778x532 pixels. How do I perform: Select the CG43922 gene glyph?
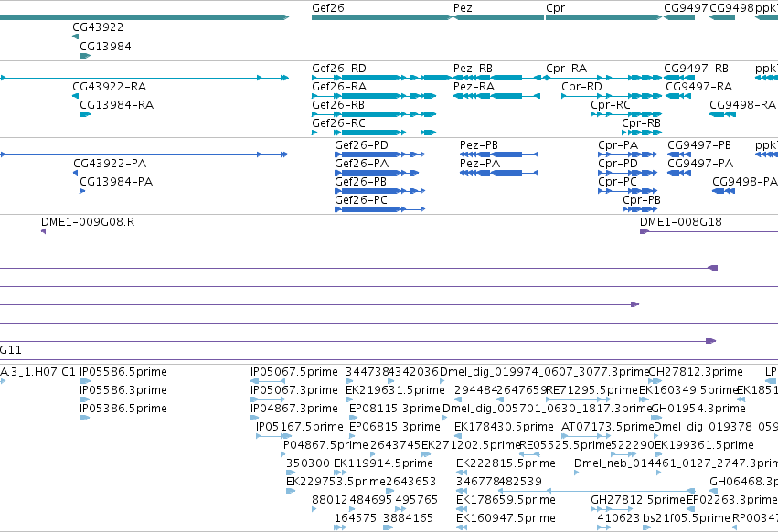[x=75, y=37]
